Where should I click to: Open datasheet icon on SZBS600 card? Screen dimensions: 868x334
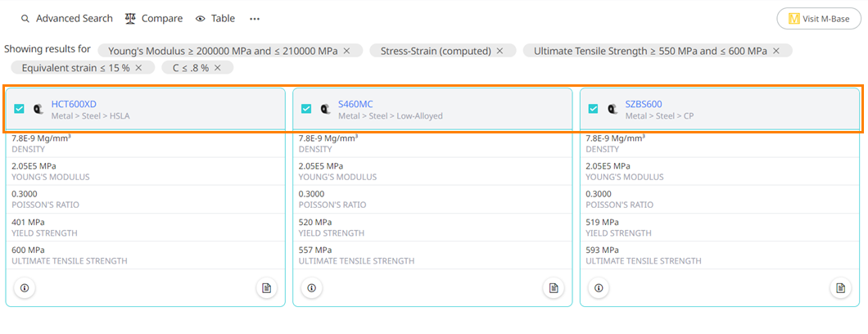coord(840,288)
